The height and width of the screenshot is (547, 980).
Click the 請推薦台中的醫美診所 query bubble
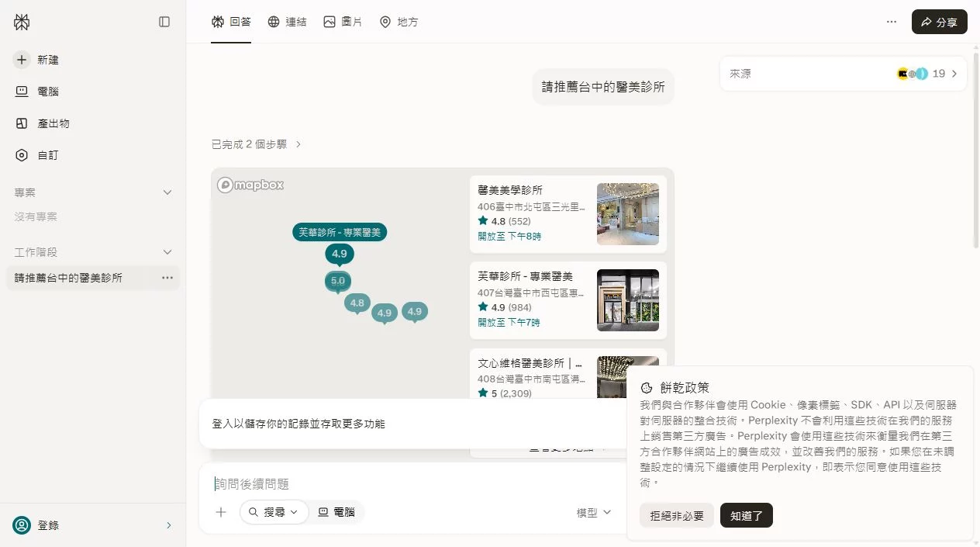pos(603,87)
